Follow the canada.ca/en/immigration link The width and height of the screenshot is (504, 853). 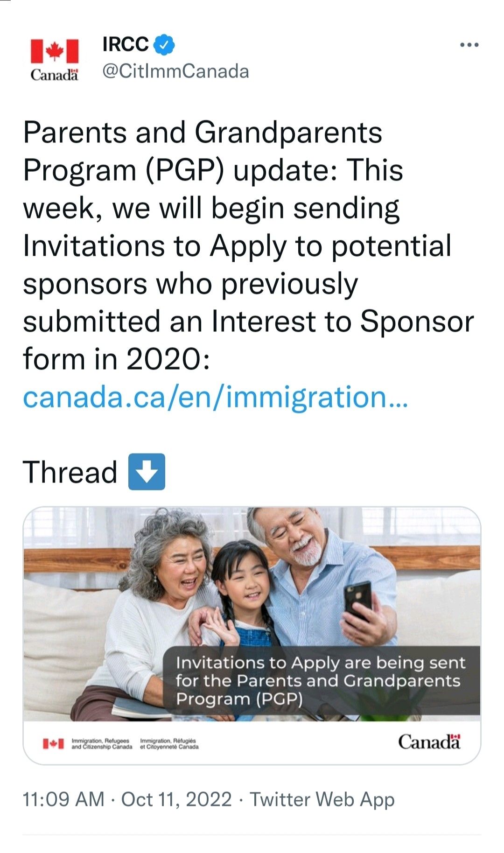click(x=216, y=397)
